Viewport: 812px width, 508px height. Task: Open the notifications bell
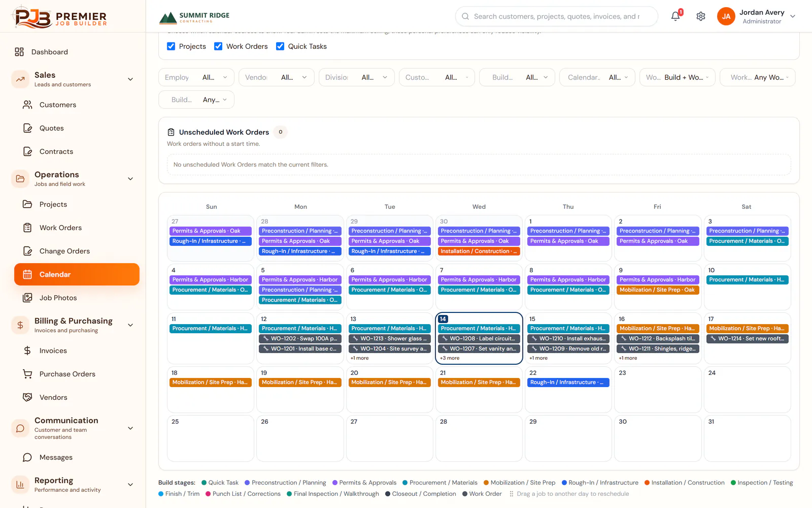pyautogui.click(x=675, y=16)
